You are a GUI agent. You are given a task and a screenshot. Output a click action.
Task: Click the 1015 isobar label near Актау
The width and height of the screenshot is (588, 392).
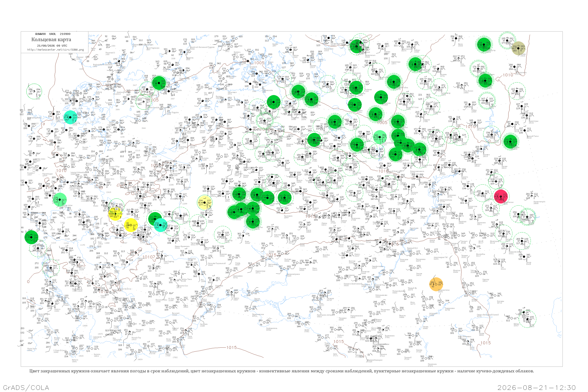[485, 343]
